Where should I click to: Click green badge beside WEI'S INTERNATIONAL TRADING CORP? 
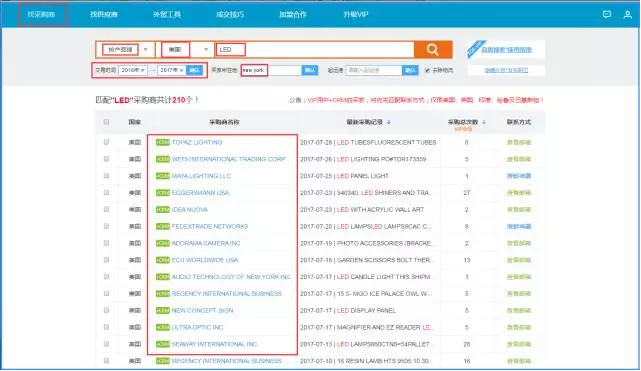pyautogui.click(x=163, y=159)
